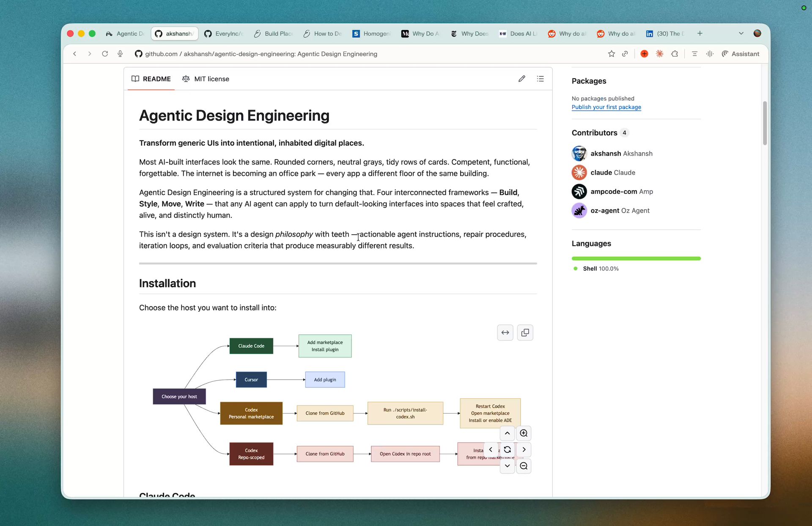The image size is (812, 526).
Task: Zoom into the diagram with the magnifier-plus icon
Action: pyautogui.click(x=524, y=433)
